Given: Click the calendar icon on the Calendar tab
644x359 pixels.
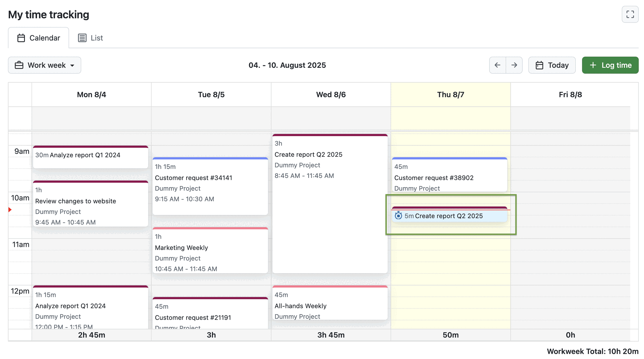Looking at the screenshot, I should [21, 38].
